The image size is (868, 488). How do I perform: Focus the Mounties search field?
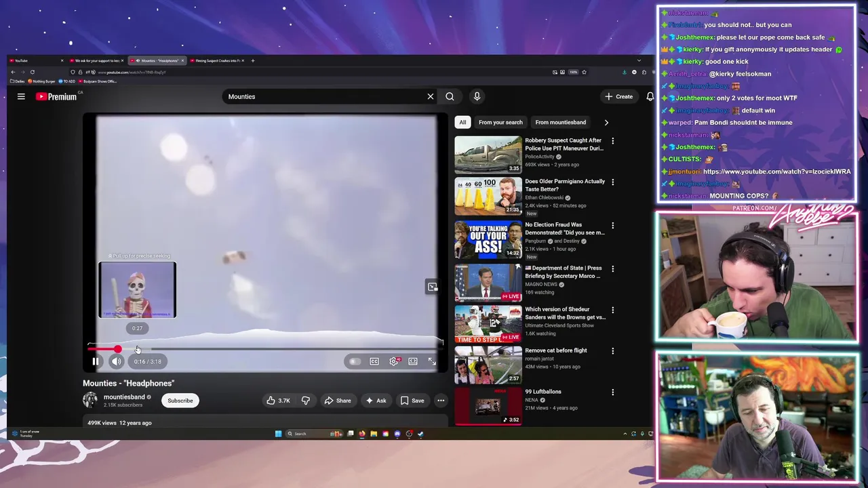[x=324, y=96]
